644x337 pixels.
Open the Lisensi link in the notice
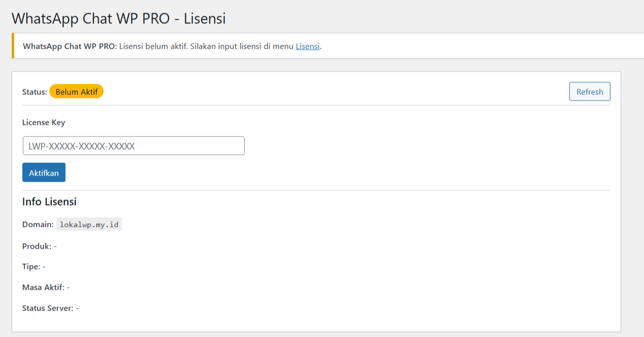coord(308,46)
